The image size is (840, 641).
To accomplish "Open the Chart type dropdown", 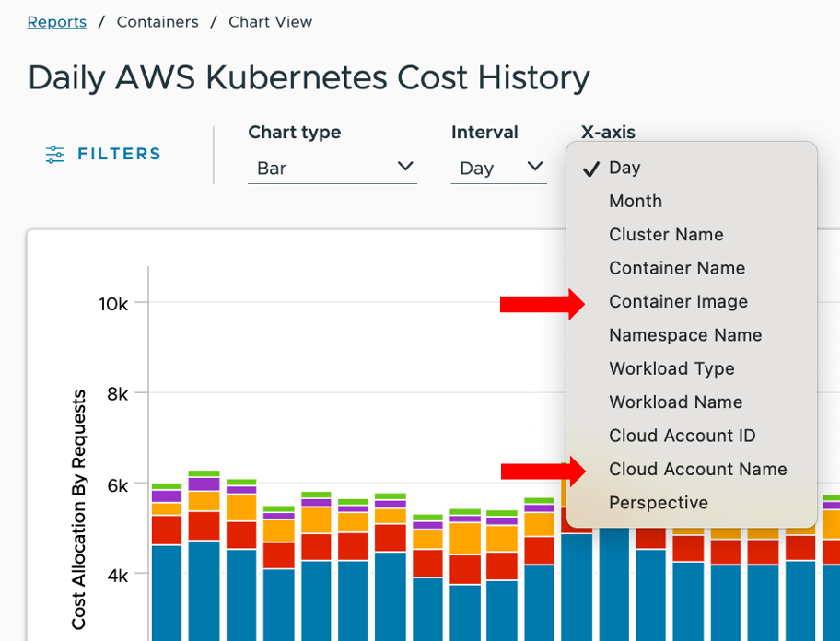I will click(332, 168).
